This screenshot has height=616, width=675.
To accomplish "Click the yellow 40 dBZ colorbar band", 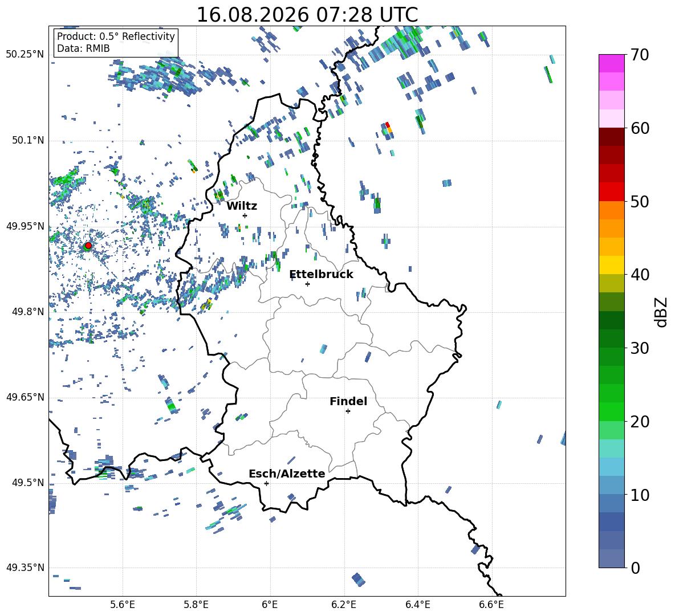I will pos(611,265).
